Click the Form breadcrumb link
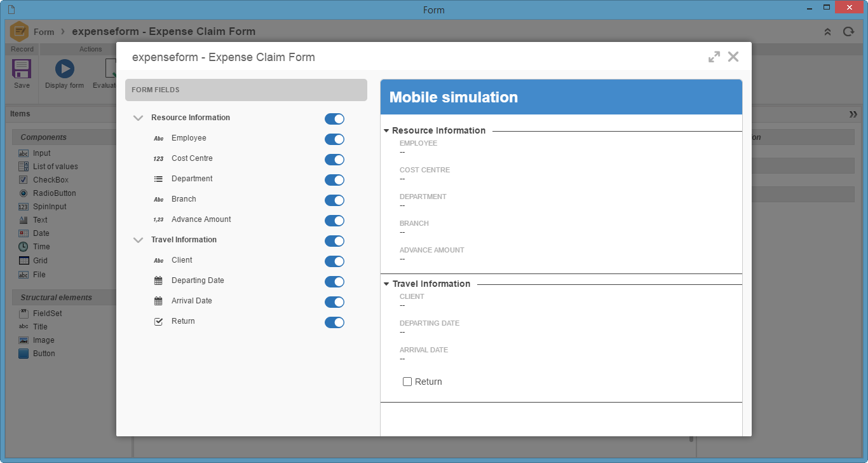This screenshot has height=463, width=868. pyautogui.click(x=44, y=32)
